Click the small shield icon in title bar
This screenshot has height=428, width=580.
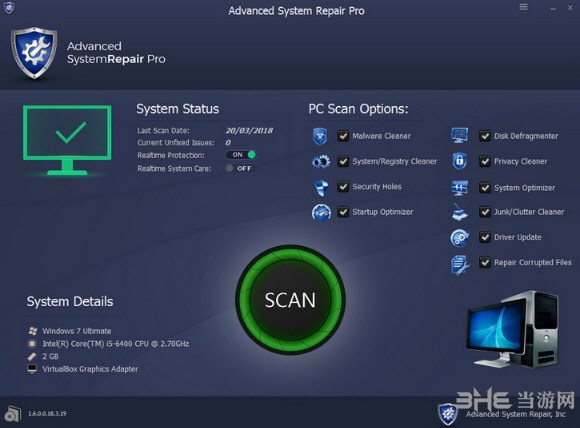click(9, 7)
